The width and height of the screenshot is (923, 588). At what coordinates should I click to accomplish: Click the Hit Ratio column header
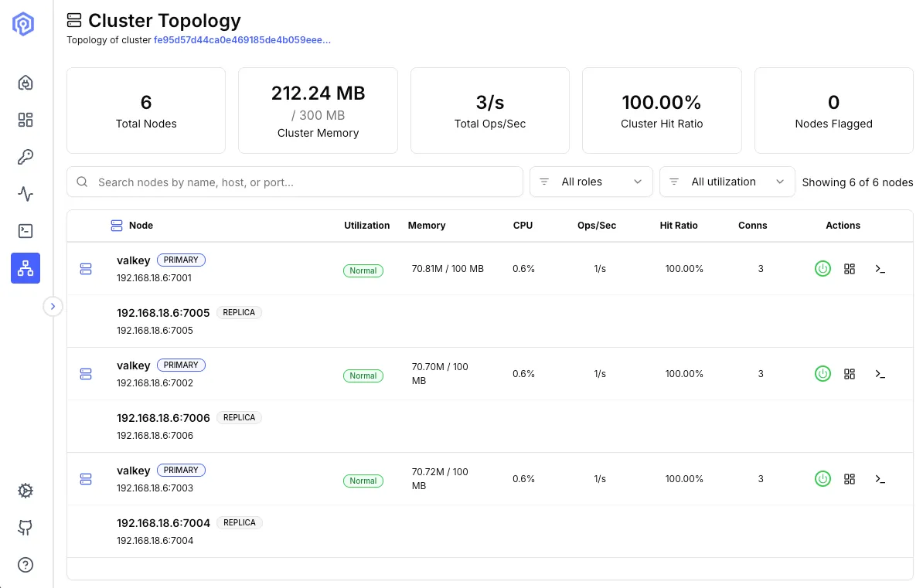(x=679, y=226)
